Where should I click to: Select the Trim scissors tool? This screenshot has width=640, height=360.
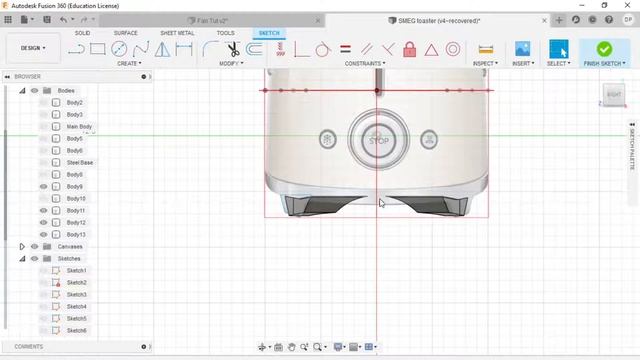click(x=233, y=49)
